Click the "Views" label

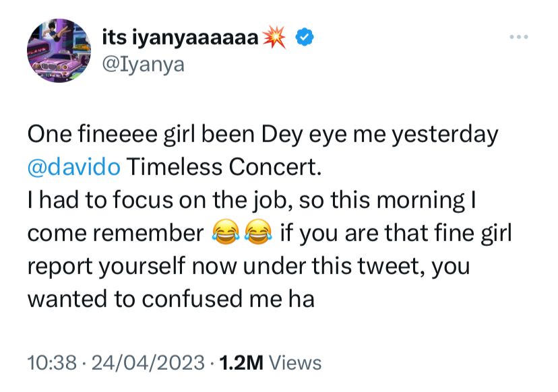pyautogui.click(x=295, y=362)
